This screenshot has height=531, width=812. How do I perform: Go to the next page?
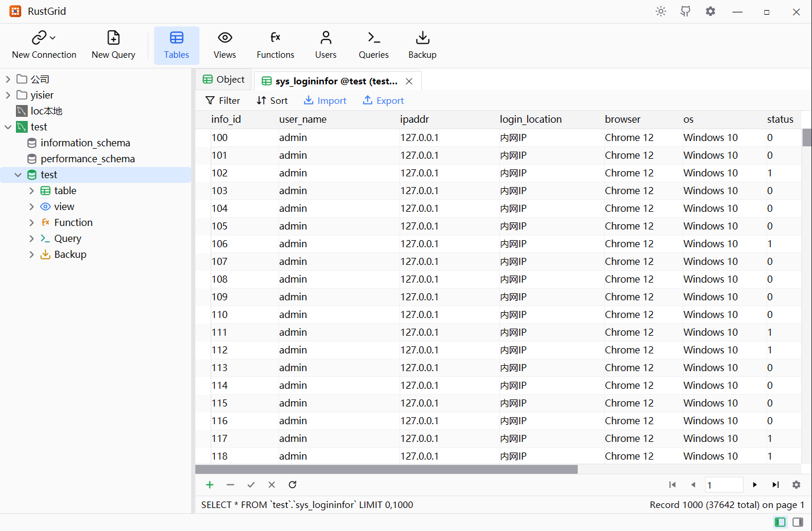click(x=755, y=484)
